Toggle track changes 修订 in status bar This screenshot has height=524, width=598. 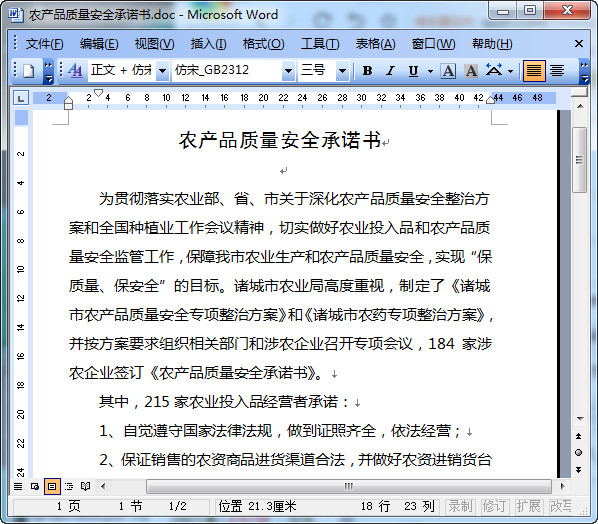pos(494,506)
